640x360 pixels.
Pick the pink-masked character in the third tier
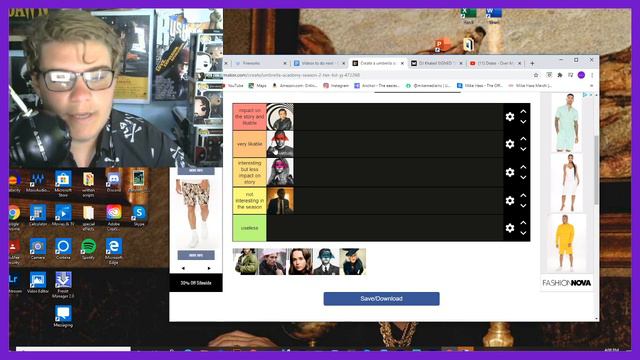tap(280, 172)
